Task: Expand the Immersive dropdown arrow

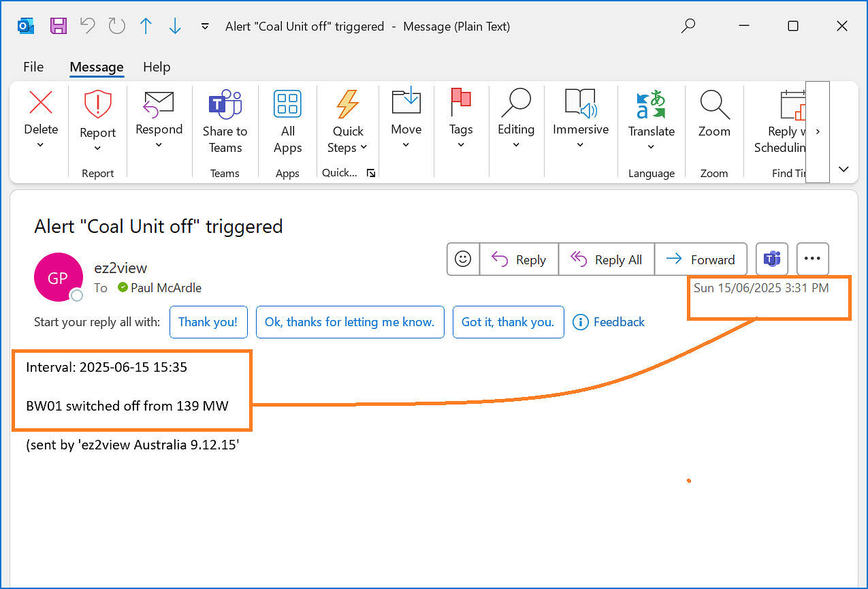Action: coord(581,144)
